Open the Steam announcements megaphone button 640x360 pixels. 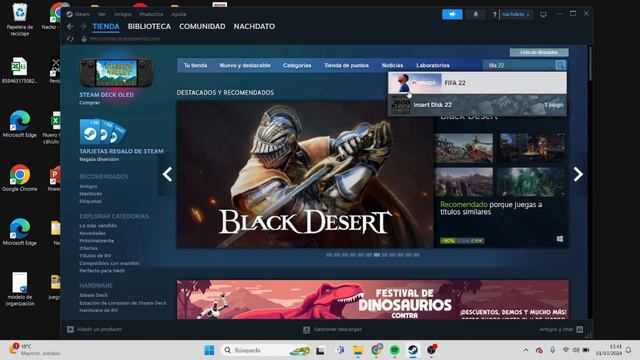[452, 14]
